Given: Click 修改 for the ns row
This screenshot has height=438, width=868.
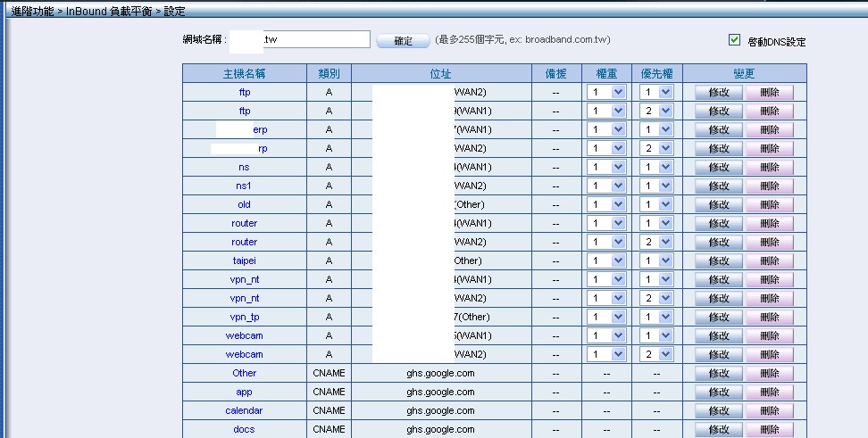Looking at the screenshot, I should pos(719,167).
